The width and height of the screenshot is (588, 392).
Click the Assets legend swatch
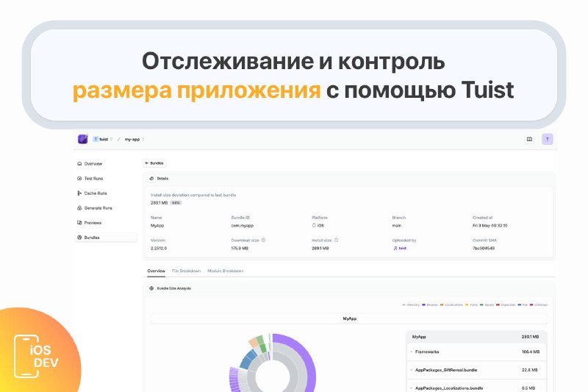pyautogui.click(x=481, y=305)
